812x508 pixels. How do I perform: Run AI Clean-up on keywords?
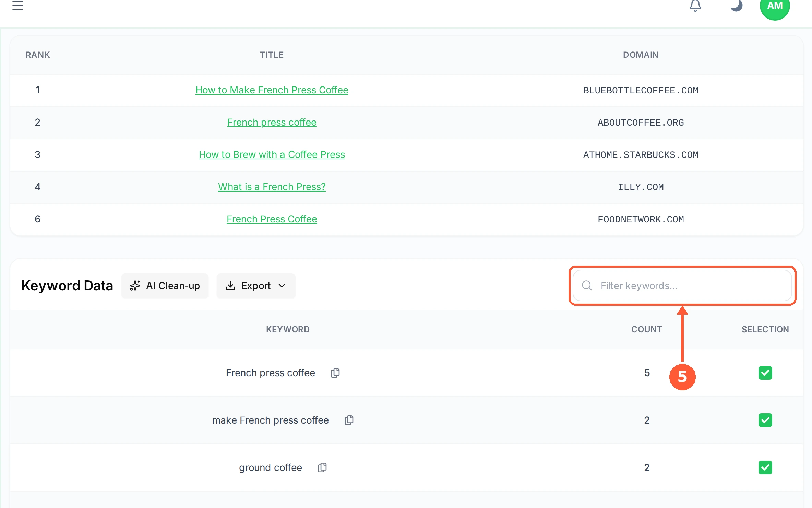coord(165,286)
